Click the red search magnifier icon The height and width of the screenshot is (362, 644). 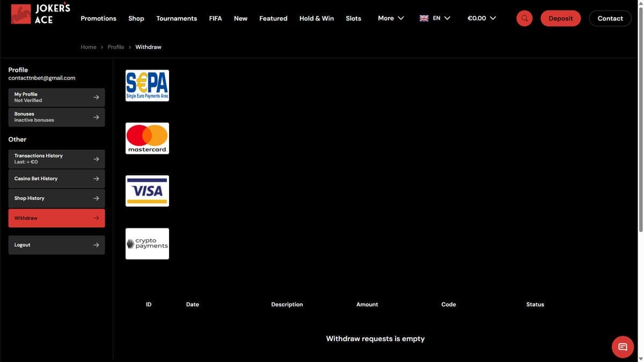524,18
